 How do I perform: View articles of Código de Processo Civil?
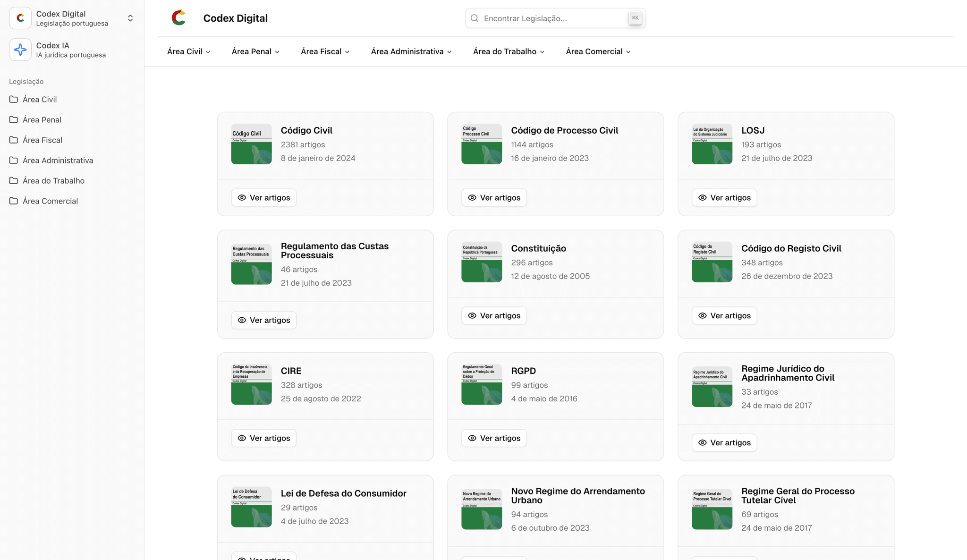pyautogui.click(x=494, y=197)
